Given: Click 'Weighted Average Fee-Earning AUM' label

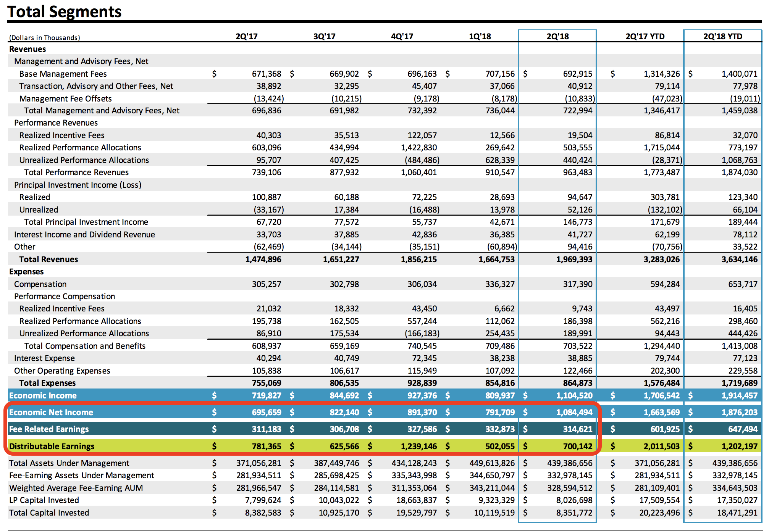Looking at the screenshot, I should tap(76, 488).
